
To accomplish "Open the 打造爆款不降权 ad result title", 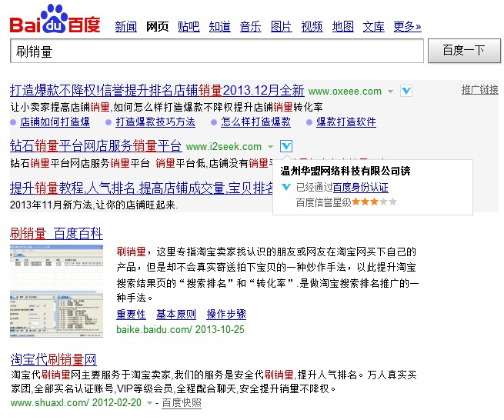I will click(157, 90).
